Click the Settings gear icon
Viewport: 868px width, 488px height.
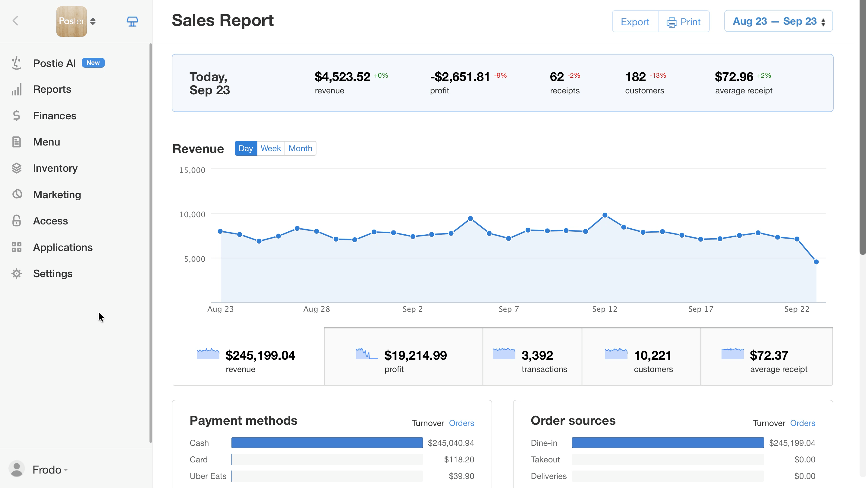tap(17, 274)
